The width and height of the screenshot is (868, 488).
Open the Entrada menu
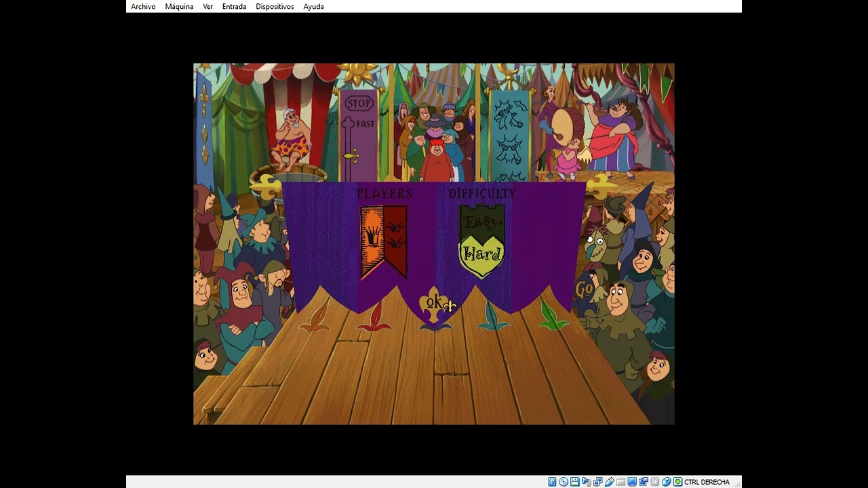tap(234, 7)
